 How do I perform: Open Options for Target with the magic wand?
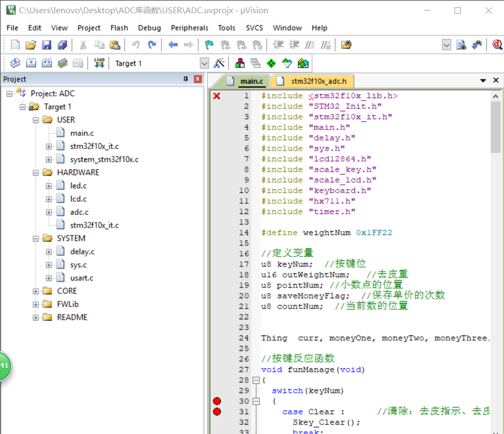point(219,63)
